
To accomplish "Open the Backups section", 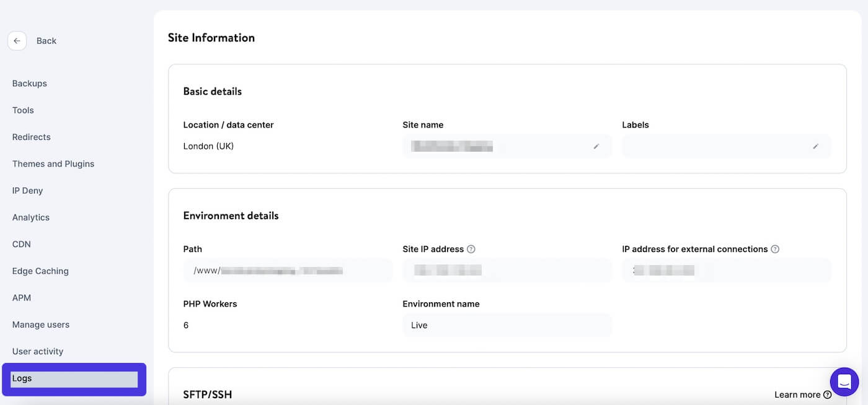I will coord(29,83).
